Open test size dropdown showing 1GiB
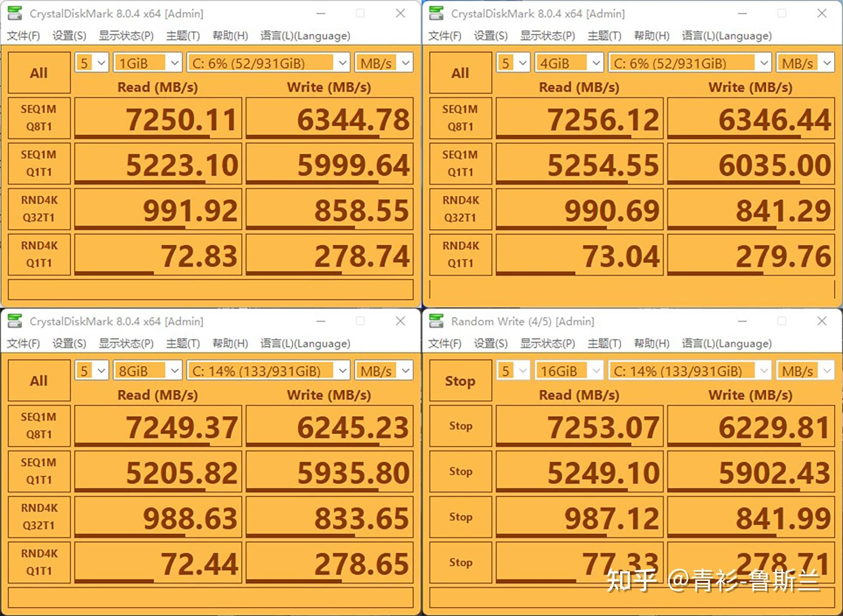 click(148, 63)
